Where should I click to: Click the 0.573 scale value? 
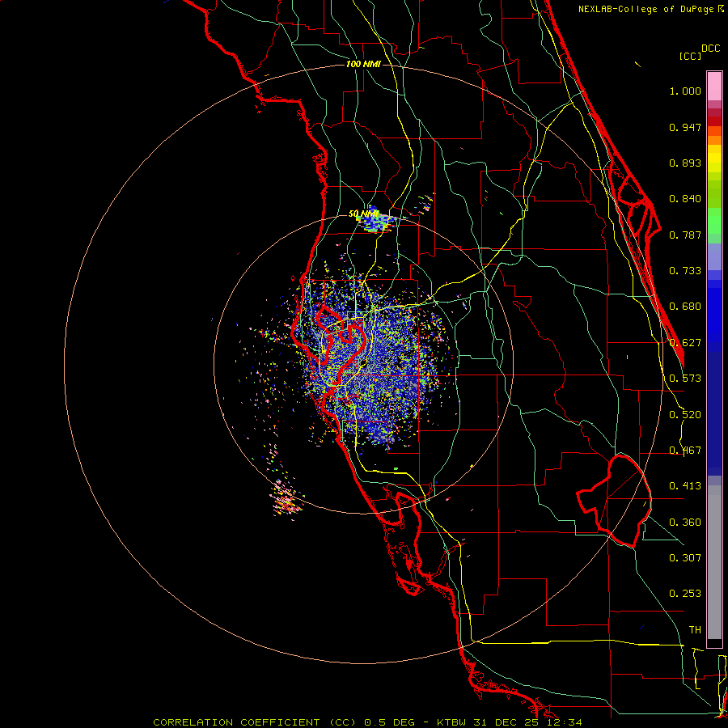pyautogui.click(x=685, y=379)
